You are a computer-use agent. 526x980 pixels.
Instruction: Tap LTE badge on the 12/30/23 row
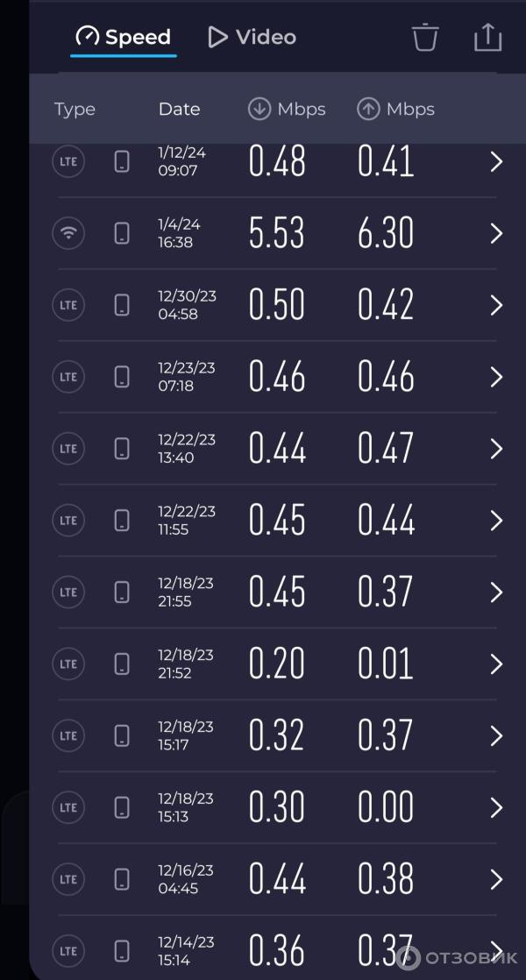coord(68,305)
